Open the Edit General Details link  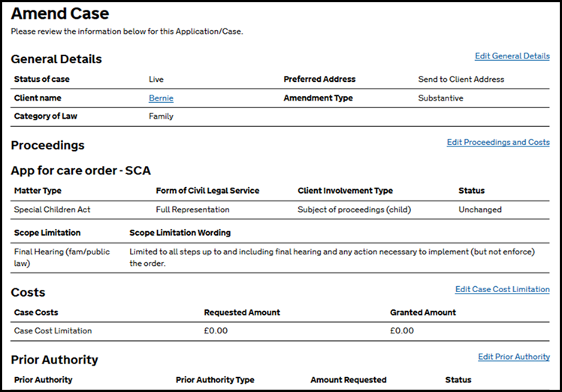(512, 56)
